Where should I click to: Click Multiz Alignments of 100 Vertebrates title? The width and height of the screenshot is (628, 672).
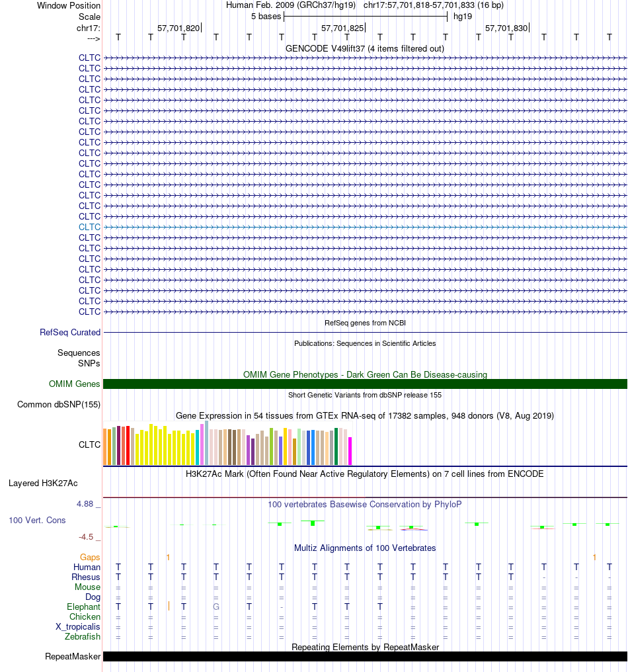[365, 548]
